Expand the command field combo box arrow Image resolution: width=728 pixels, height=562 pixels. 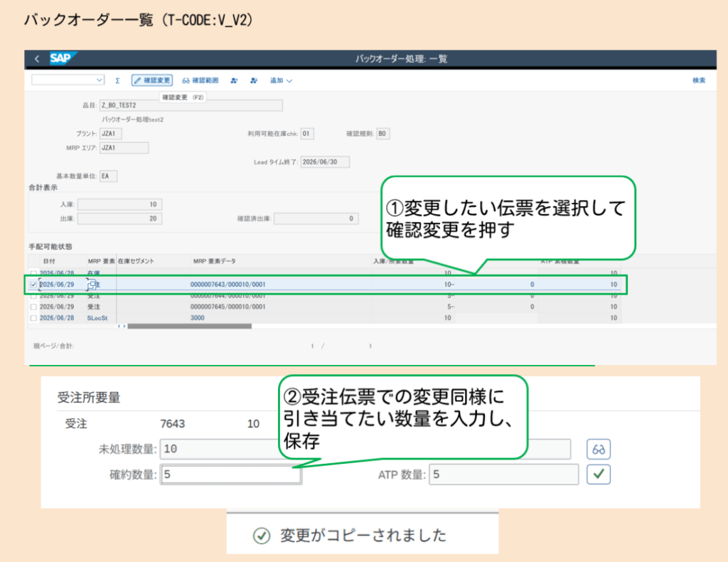[x=99, y=80]
